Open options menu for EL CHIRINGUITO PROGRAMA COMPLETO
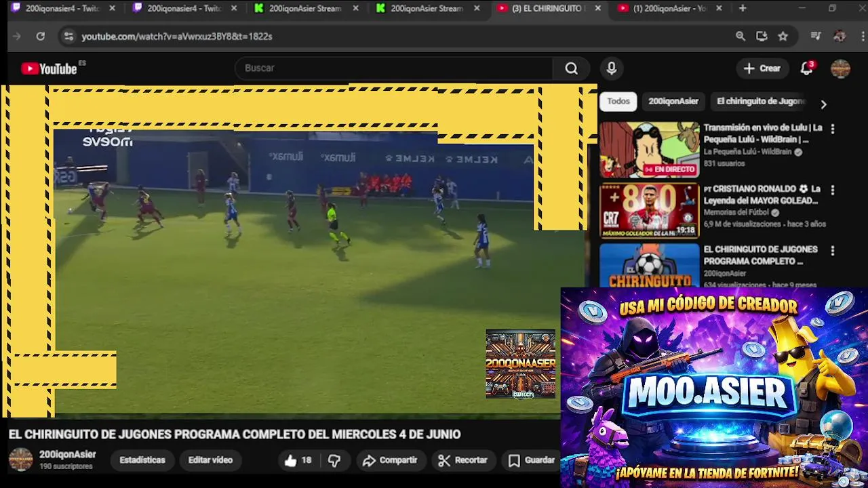The width and height of the screenshot is (868, 488). pos(833,250)
